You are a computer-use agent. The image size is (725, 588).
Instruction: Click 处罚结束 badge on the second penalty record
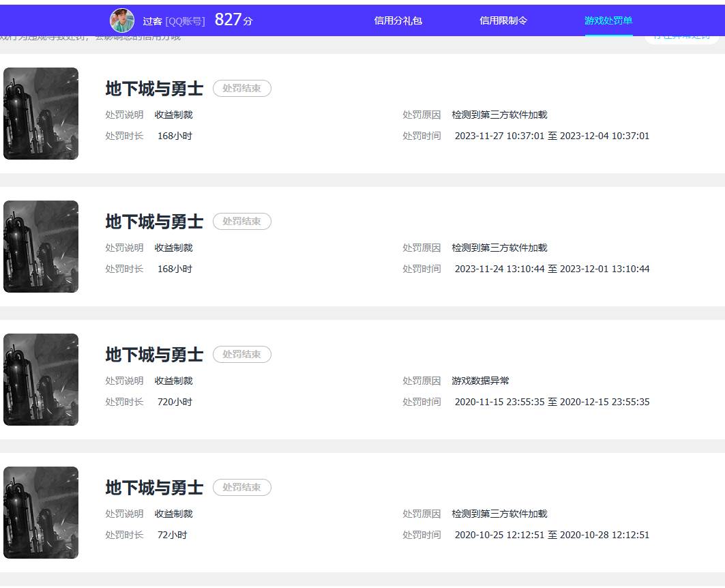pos(242,222)
